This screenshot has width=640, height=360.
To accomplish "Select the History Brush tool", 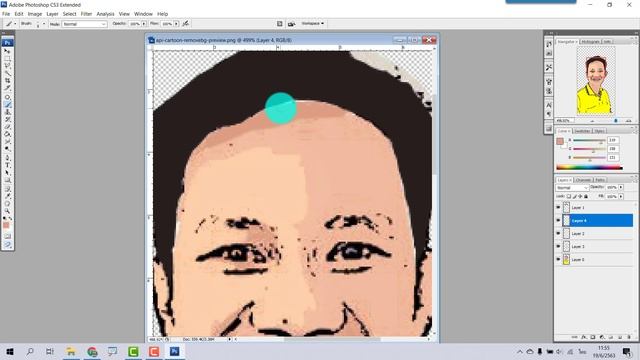I will coord(7,120).
